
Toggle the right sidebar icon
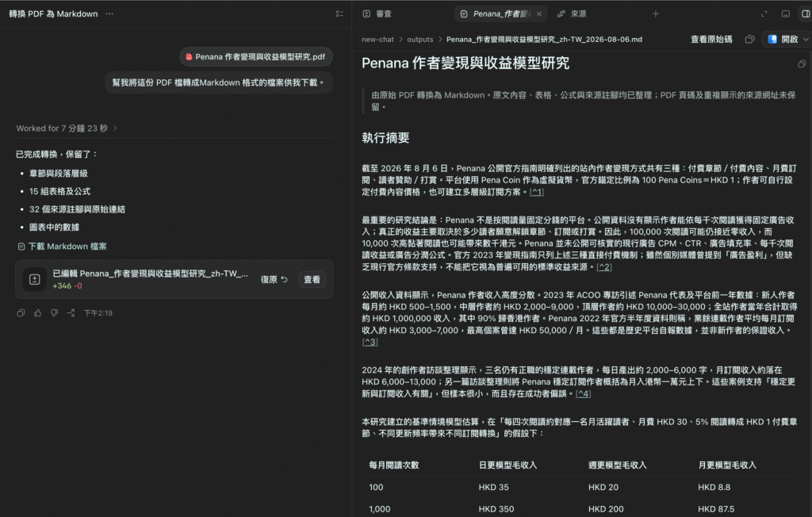click(x=806, y=14)
